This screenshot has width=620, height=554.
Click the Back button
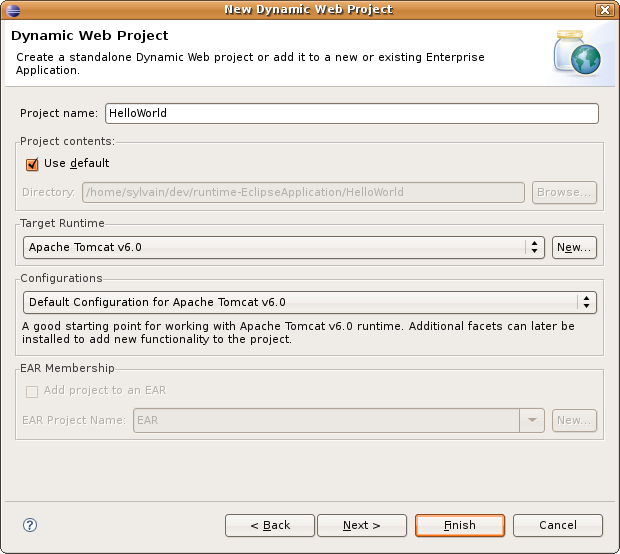(x=270, y=525)
